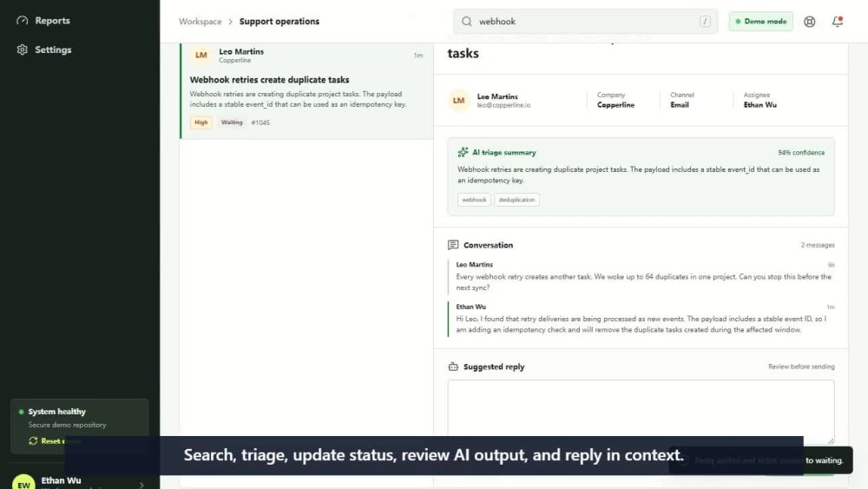
Task: Open the notifications bell
Action: [837, 22]
